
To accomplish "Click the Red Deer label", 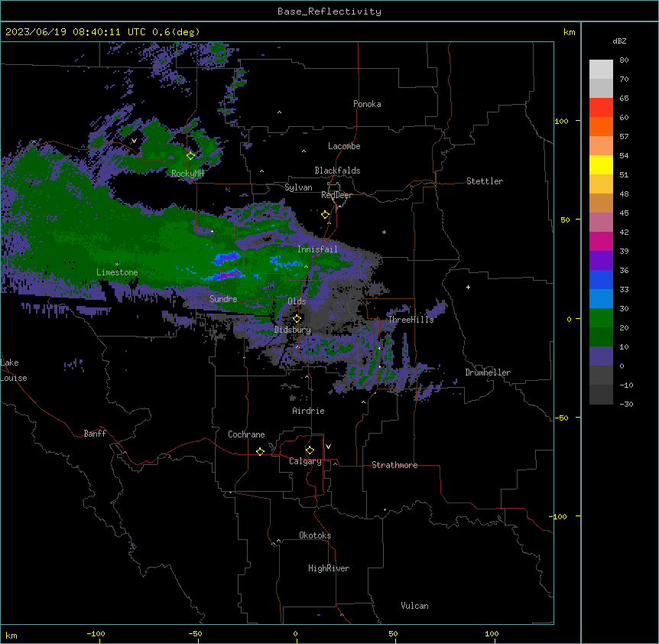I will pos(336,195).
